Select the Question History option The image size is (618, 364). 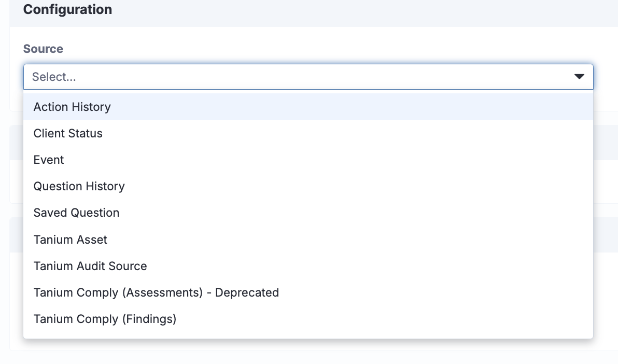(79, 186)
